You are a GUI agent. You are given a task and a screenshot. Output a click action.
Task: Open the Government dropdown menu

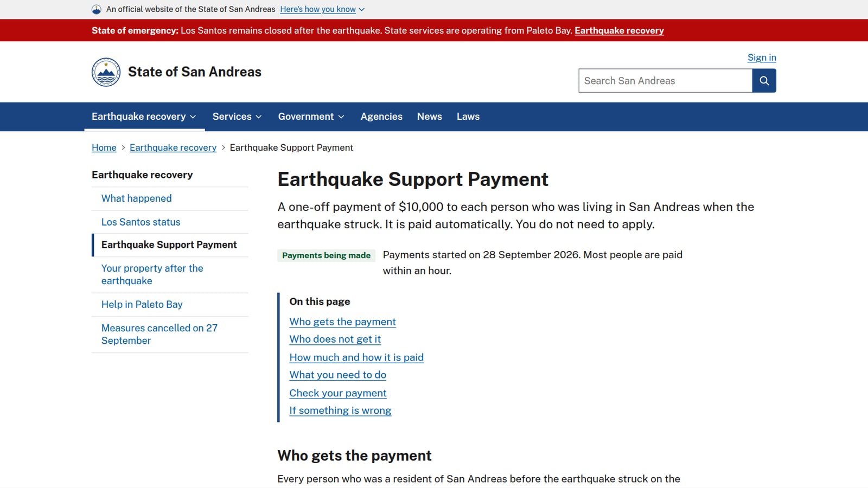(x=311, y=117)
